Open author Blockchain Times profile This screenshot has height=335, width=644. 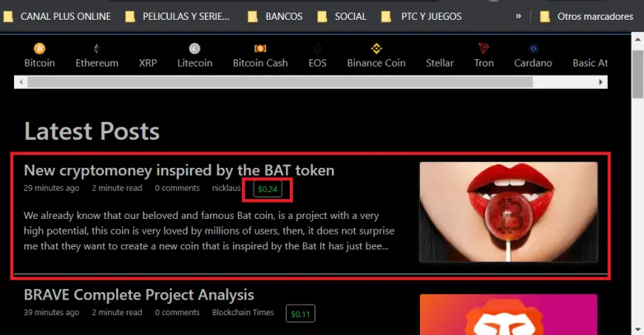[x=243, y=313]
